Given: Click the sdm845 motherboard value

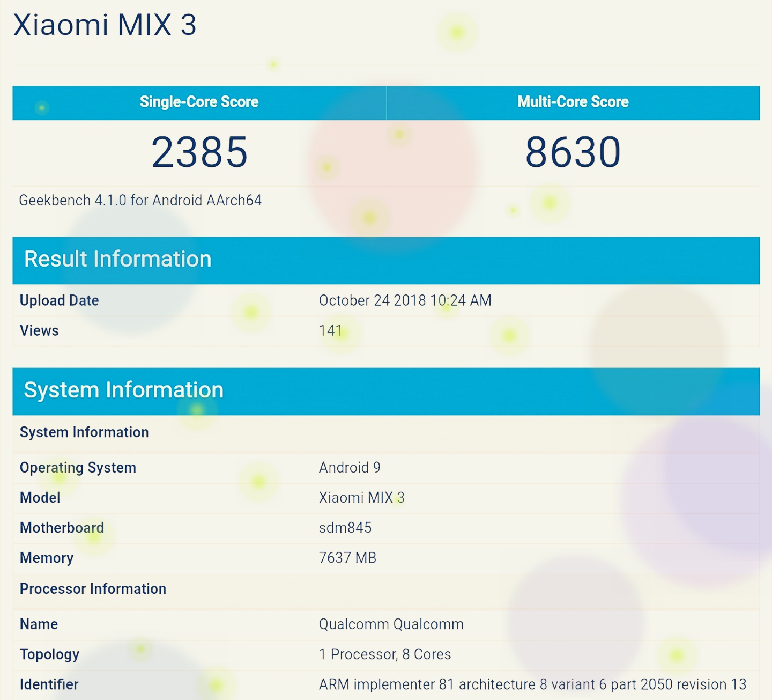Looking at the screenshot, I should coord(345,528).
